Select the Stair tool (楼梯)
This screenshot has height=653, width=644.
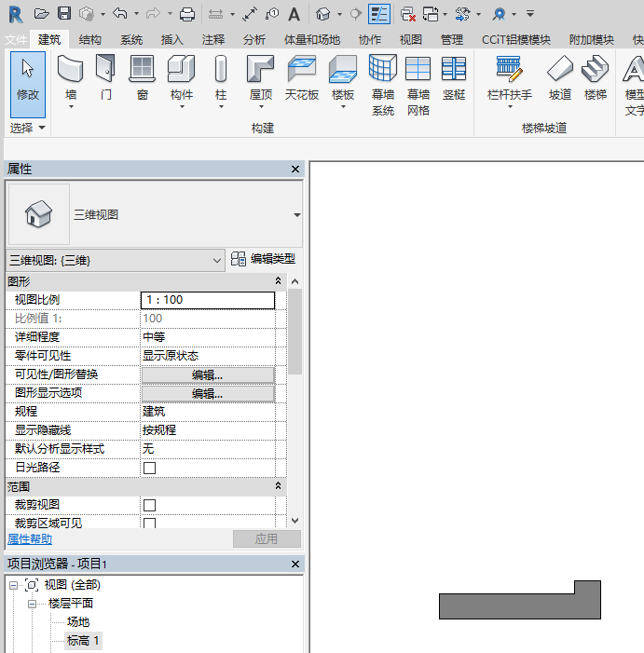point(596,77)
